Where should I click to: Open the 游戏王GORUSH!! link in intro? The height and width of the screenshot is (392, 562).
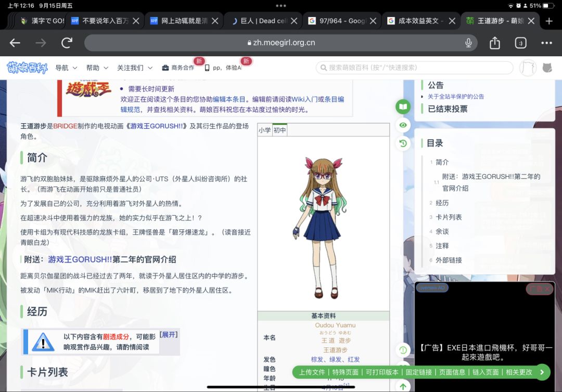coord(156,126)
